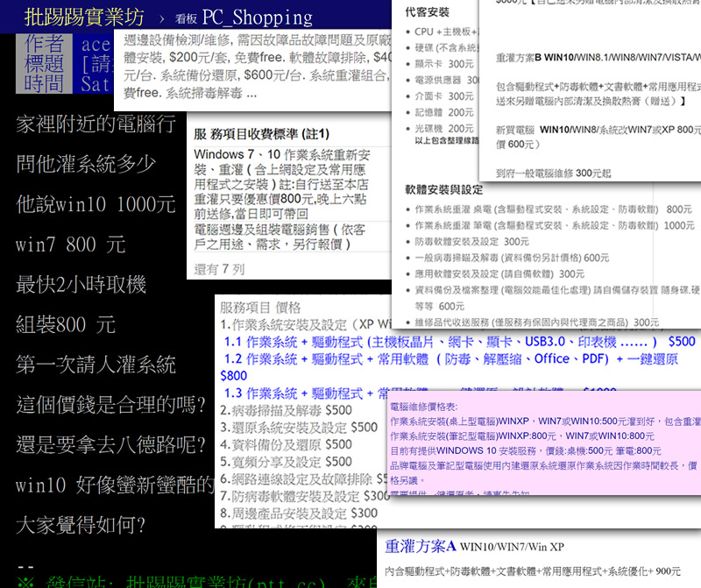Click the "重灌方案B" WIN10/WIN8.1 line
This screenshot has height=588, width=701.
(x=598, y=58)
